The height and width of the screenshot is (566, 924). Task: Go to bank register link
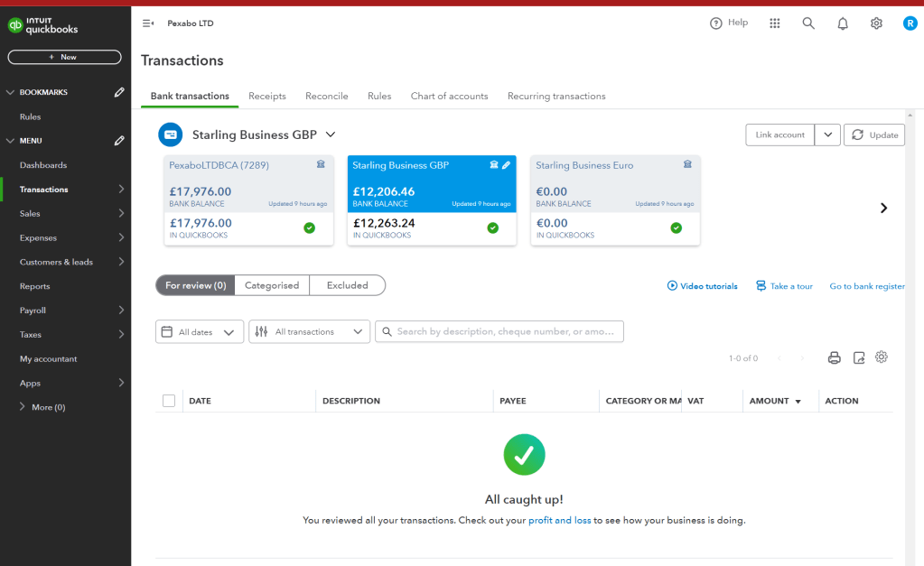(867, 286)
